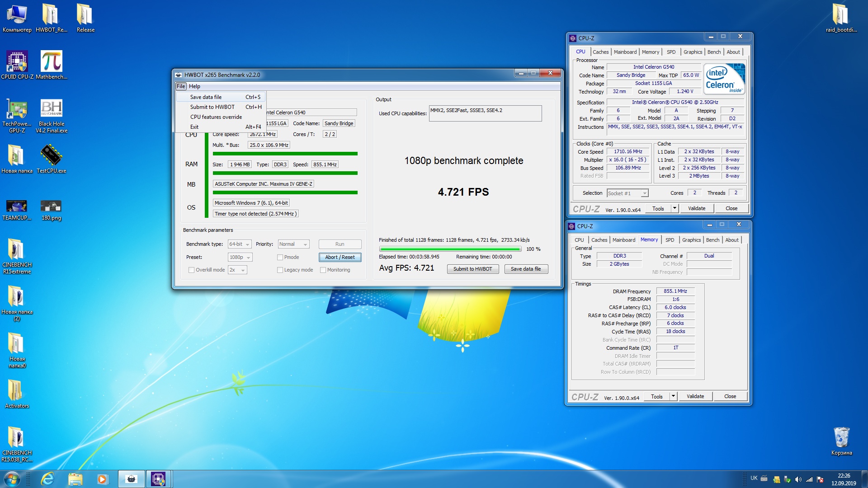Open Graphics tab in top CPU-Z
Screen dimensions: 868x488
pos(693,52)
